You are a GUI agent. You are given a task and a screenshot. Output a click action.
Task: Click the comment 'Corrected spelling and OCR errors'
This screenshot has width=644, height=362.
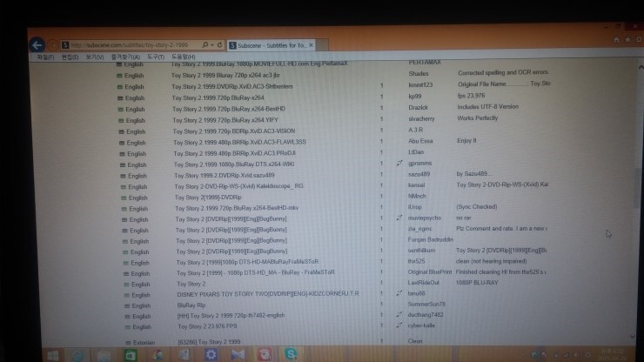(x=503, y=72)
